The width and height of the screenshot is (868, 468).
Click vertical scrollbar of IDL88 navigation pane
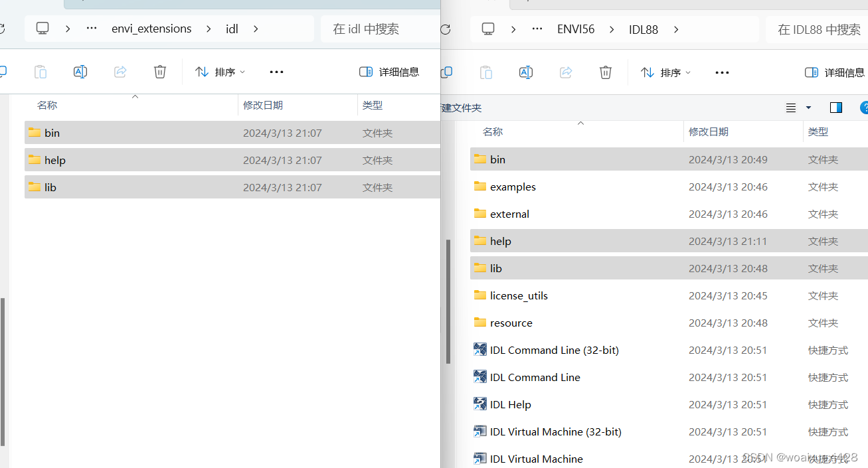click(448, 300)
